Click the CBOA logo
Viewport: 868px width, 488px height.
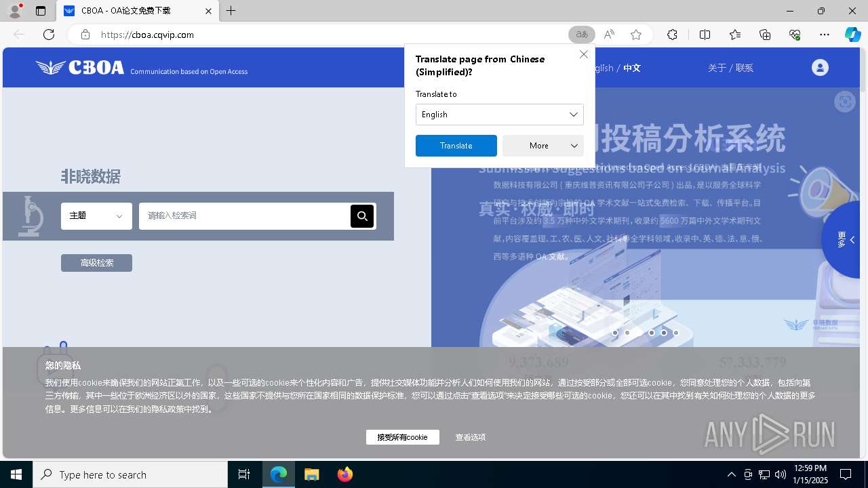[x=80, y=68]
